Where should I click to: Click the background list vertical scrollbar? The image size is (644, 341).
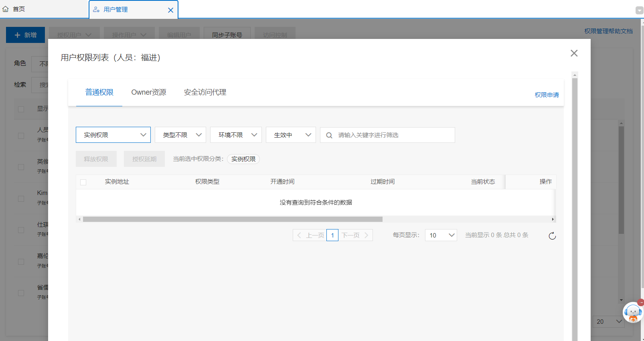[621, 180]
